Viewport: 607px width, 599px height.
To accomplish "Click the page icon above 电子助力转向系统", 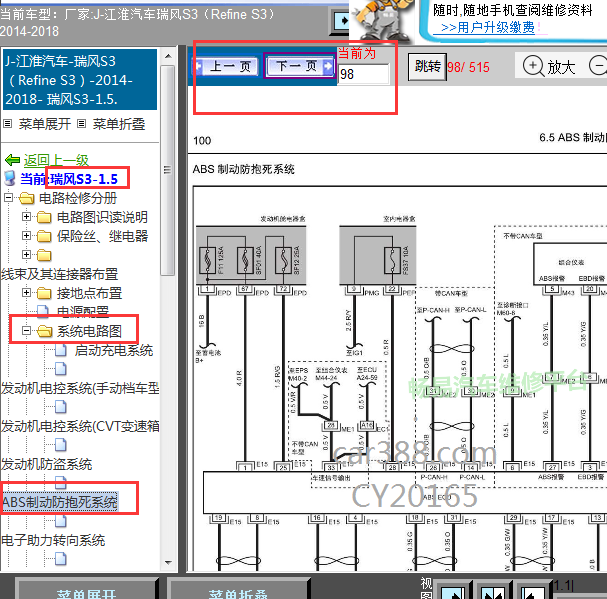I will point(61,521).
